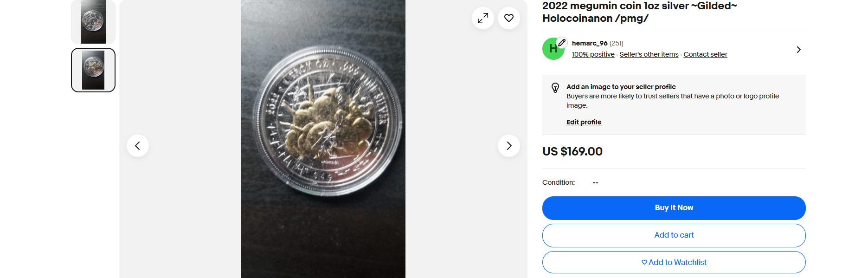
Task: Select the first coin thumbnail
Action: click(93, 22)
